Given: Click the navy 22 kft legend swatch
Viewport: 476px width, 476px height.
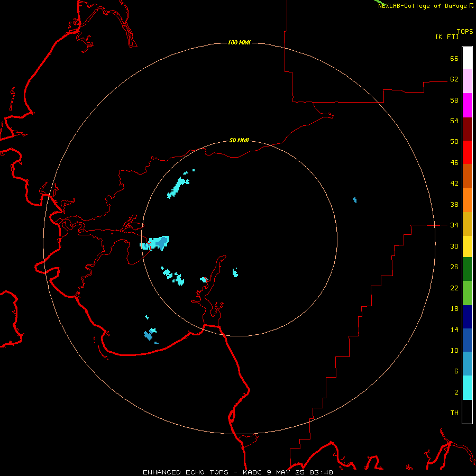Looking at the screenshot, I should point(467,317).
